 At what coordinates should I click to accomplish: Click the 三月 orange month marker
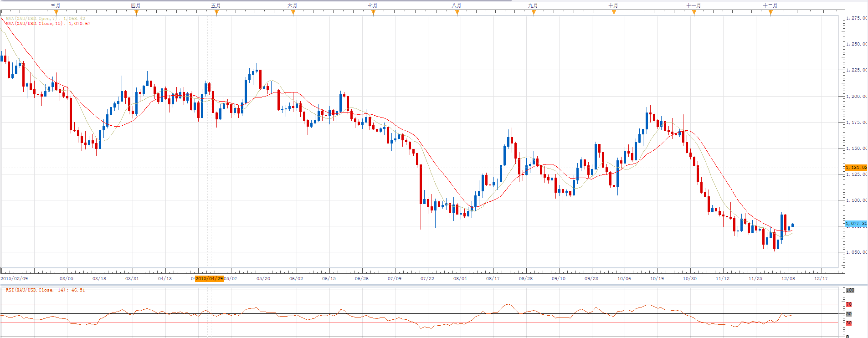(x=56, y=12)
